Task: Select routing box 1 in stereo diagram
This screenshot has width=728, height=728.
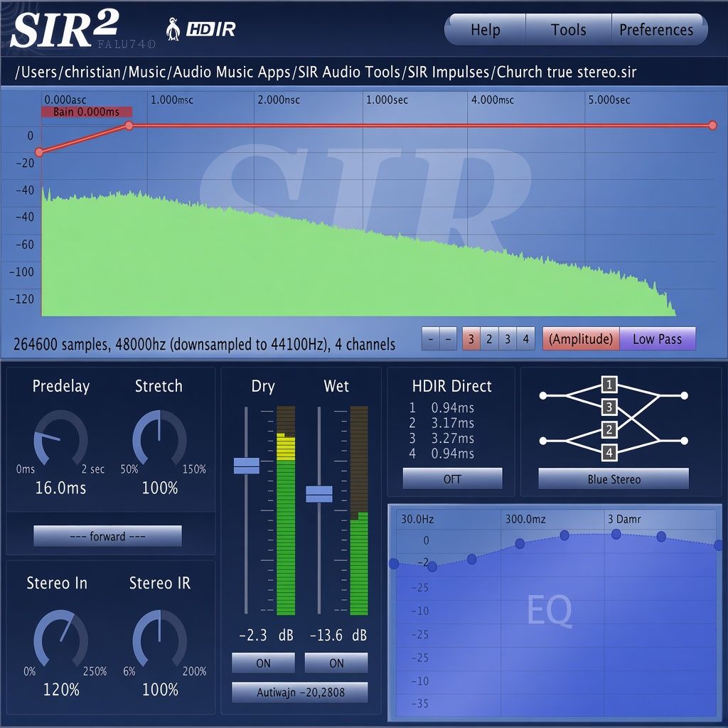Action: point(609,385)
